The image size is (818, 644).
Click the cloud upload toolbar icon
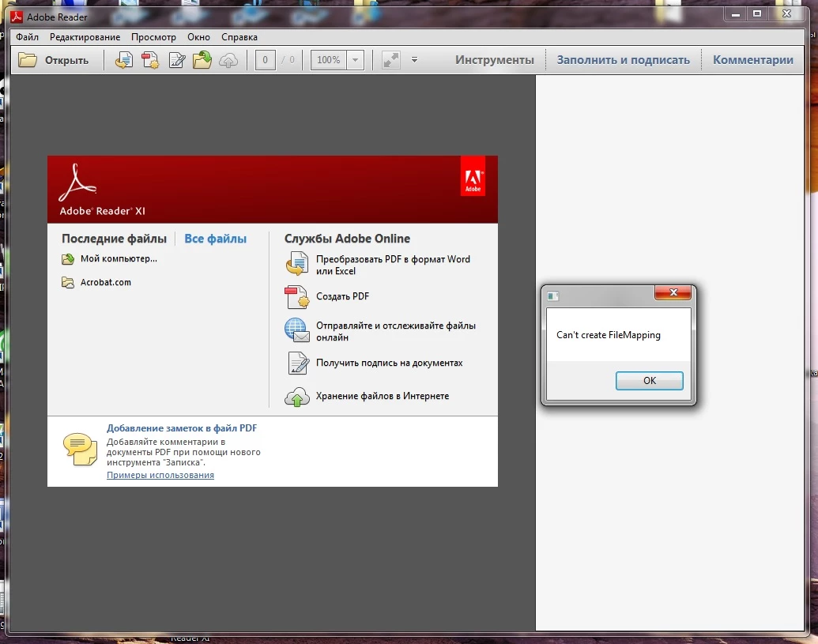click(x=228, y=61)
